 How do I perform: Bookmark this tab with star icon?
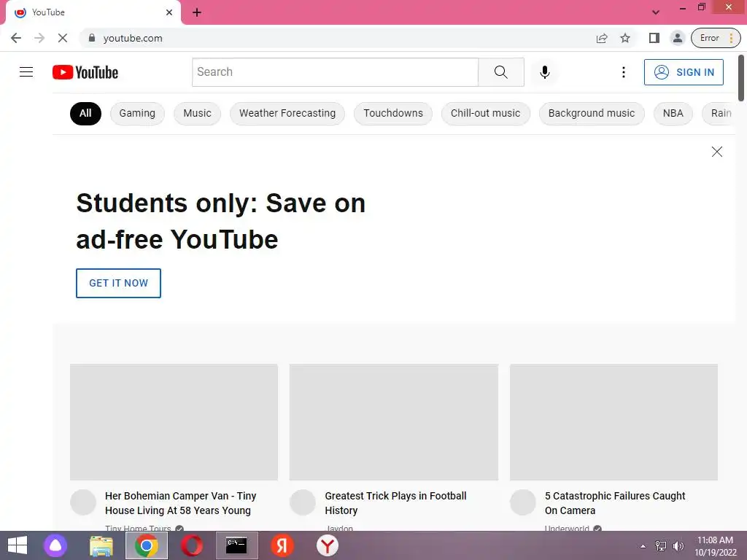coord(625,38)
